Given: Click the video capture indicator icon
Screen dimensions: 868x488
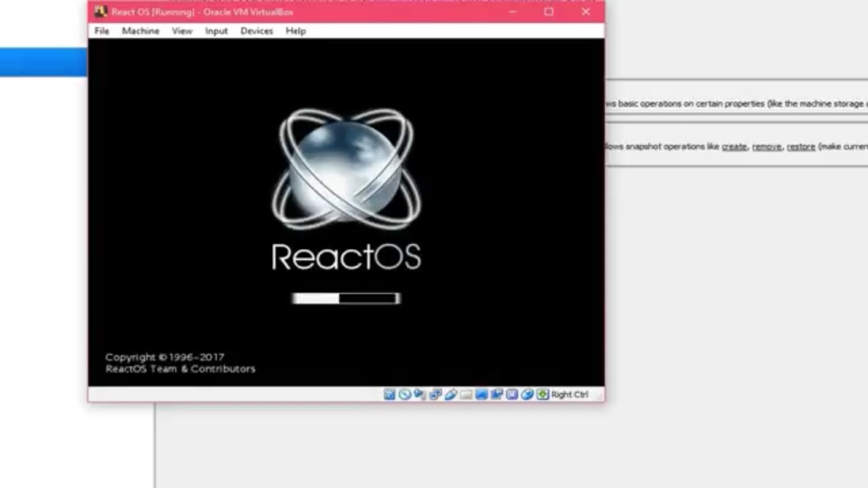Looking at the screenshot, I should point(496,394).
